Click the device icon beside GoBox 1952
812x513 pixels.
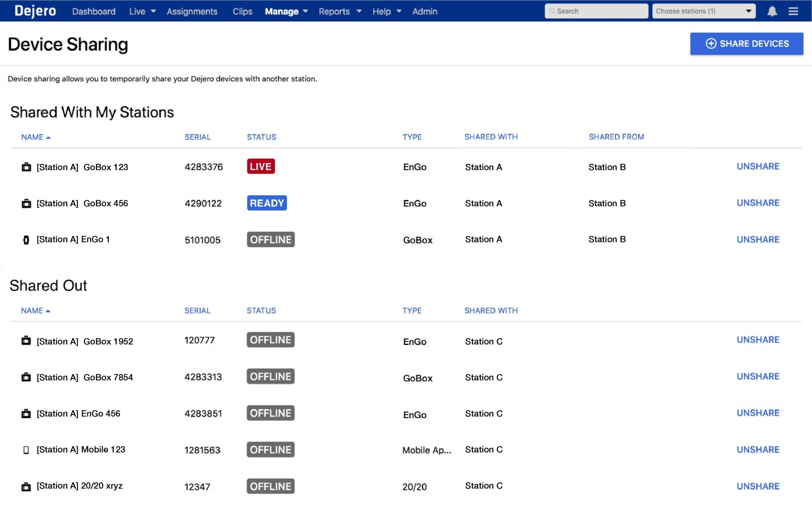(x=26, y=341)
